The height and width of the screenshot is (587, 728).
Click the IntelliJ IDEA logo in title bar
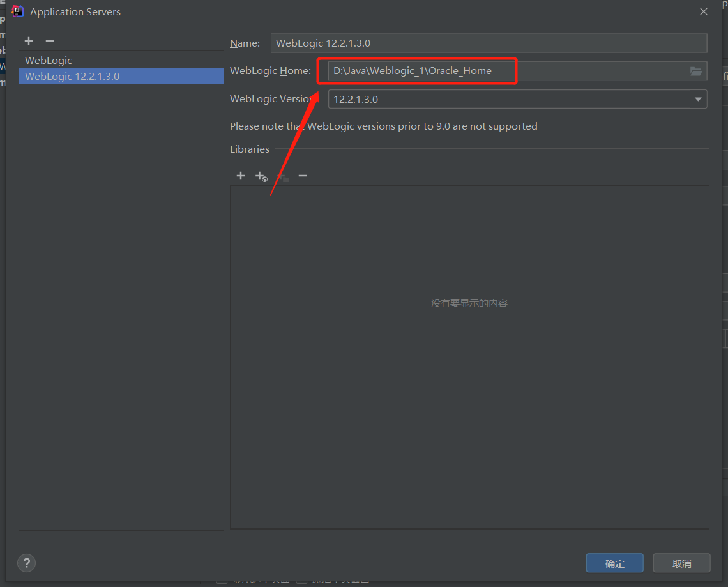18,11
